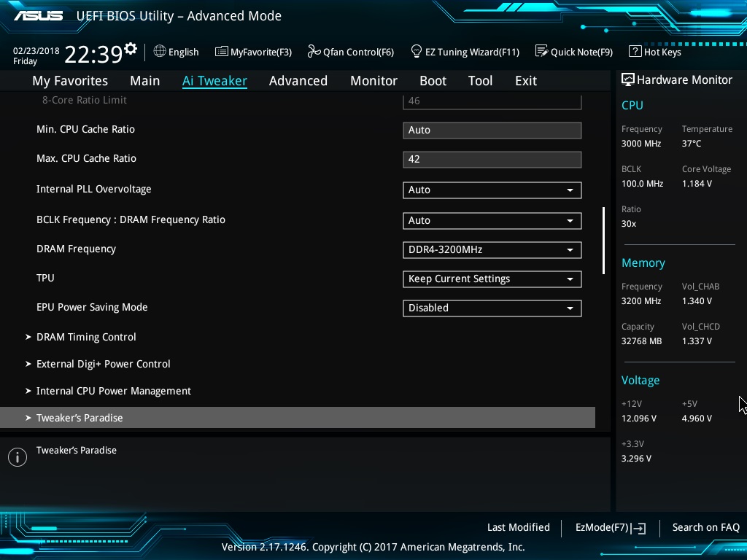The height and width of the screenshot is (560, 747).
Task: Select the TPU label
Action: [x=45, y=278]
